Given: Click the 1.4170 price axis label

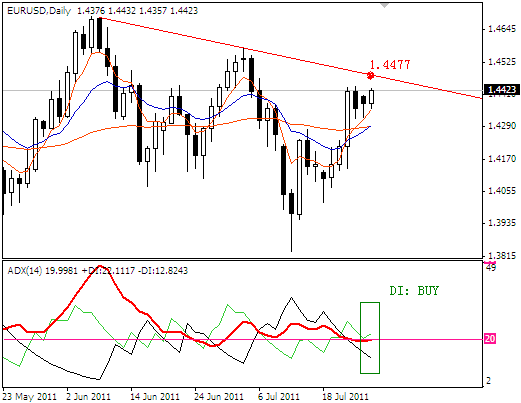Looking at the screenshot, I should click(502, 159).
